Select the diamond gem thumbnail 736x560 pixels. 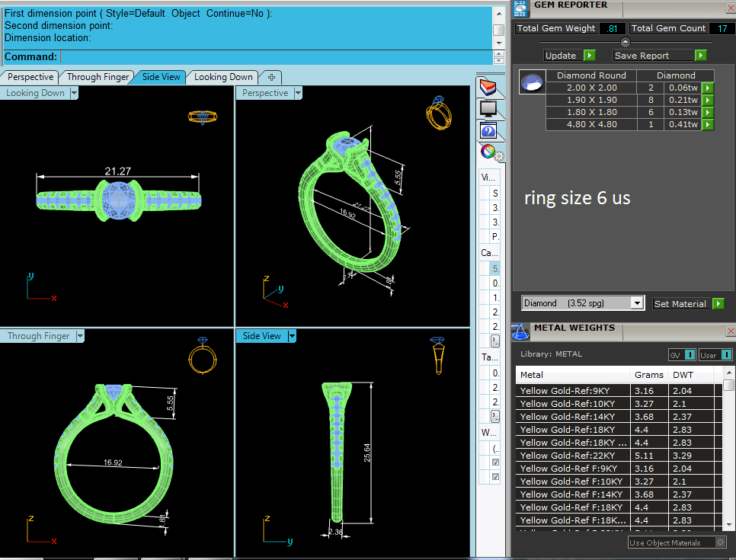[x=532, y=82]
